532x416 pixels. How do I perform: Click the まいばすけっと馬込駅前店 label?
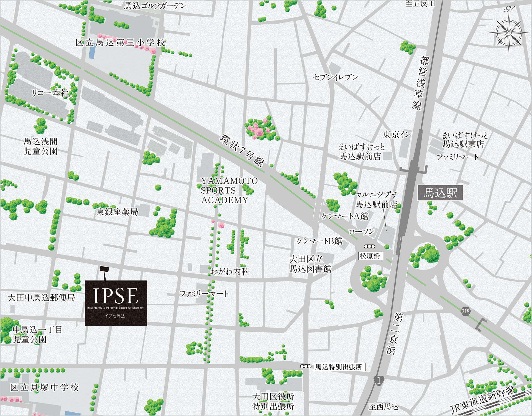click(x=362, y=151)
